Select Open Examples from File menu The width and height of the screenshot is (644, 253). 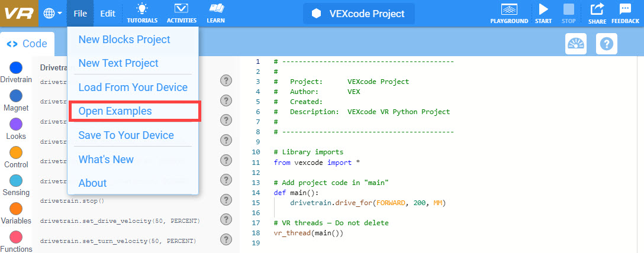tap(115, 111)
